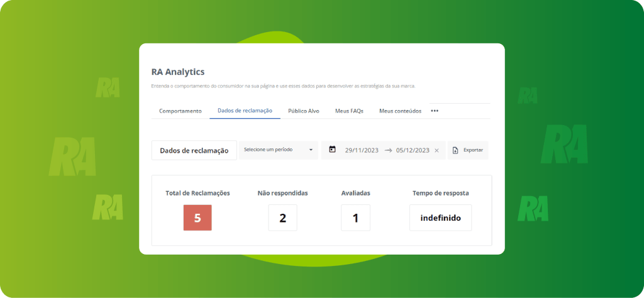Image resolution: width=644 pixels, height=298 pixels.
Task: Click the 'Dados de reclamação' heading box
Action: [194, 151]
